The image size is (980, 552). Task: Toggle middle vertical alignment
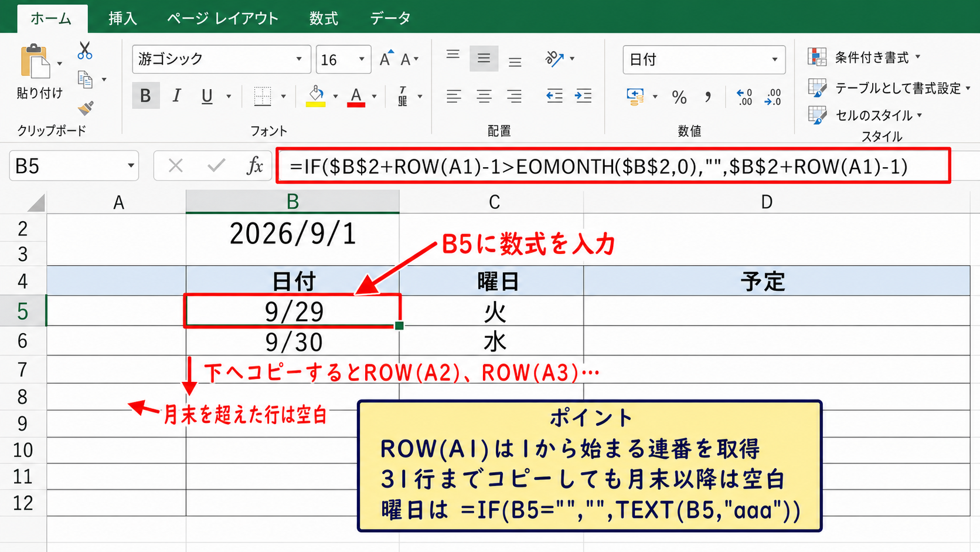484,58
